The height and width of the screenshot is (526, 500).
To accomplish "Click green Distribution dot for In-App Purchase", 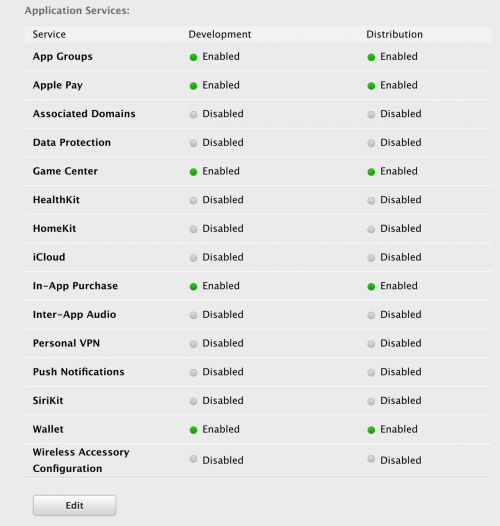I will (371, 287).
